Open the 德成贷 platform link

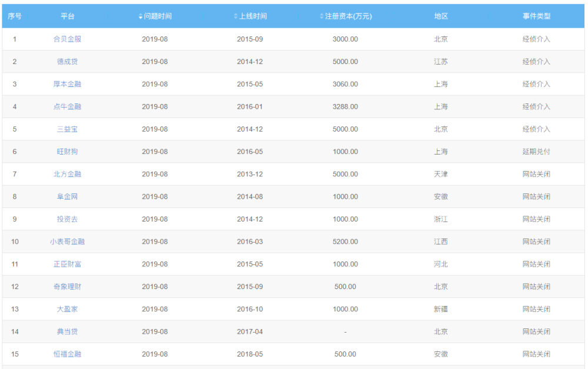click(x=68, y=62)
